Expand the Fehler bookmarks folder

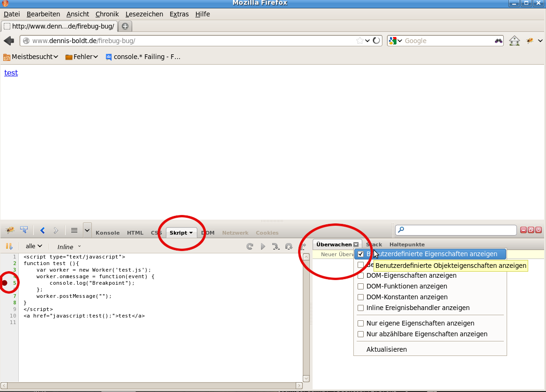(x=82, y=57)
